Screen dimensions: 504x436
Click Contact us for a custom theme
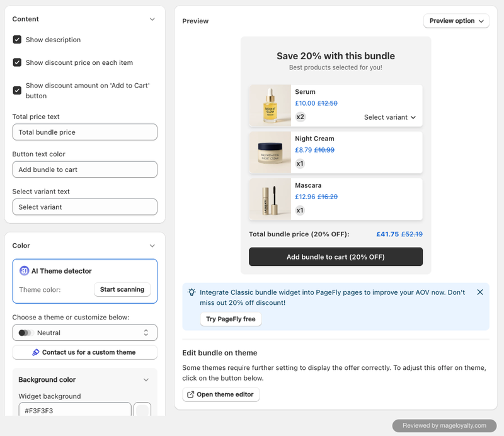tap(85, 352)
